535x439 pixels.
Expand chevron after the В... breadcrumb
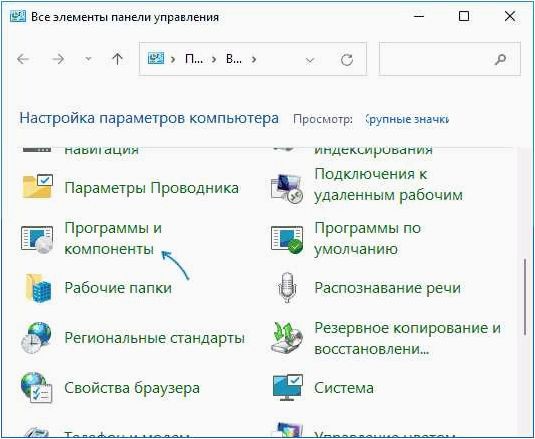[254, 59]
